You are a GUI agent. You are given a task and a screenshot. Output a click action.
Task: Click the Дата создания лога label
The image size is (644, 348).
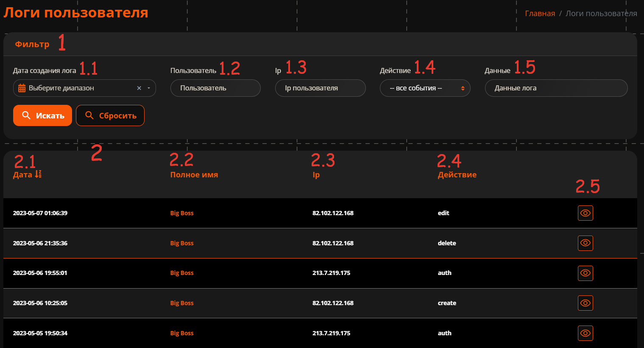pos(45,70)
